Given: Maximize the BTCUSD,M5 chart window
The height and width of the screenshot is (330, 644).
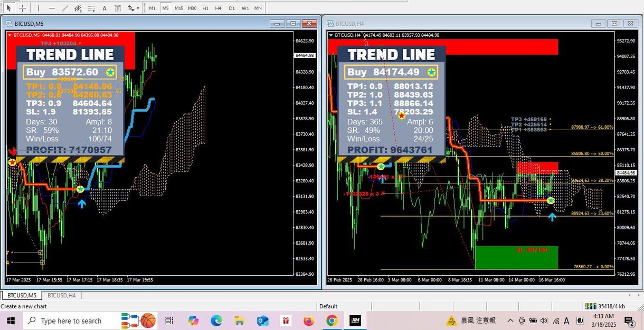Looking at the screenshot, I should click(293, 24).
